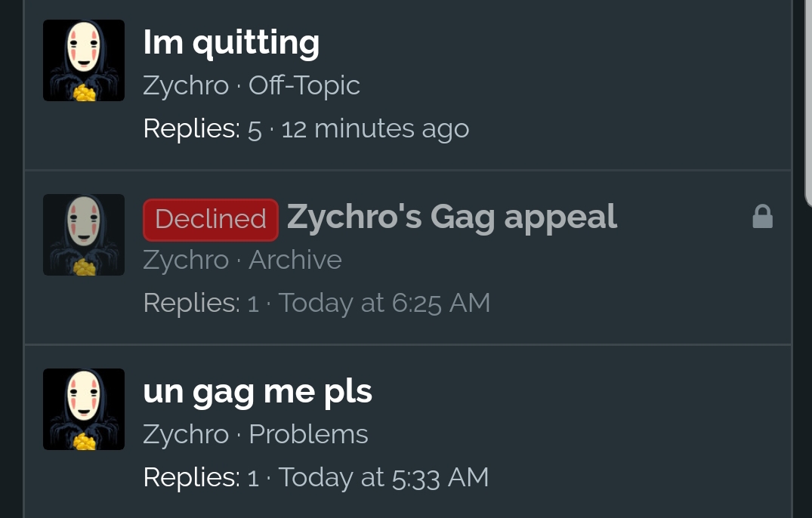Screen dimensions: 812x518
Task: Click the lock icon on Gag appeal thread
Action: [x=762, y=216]
